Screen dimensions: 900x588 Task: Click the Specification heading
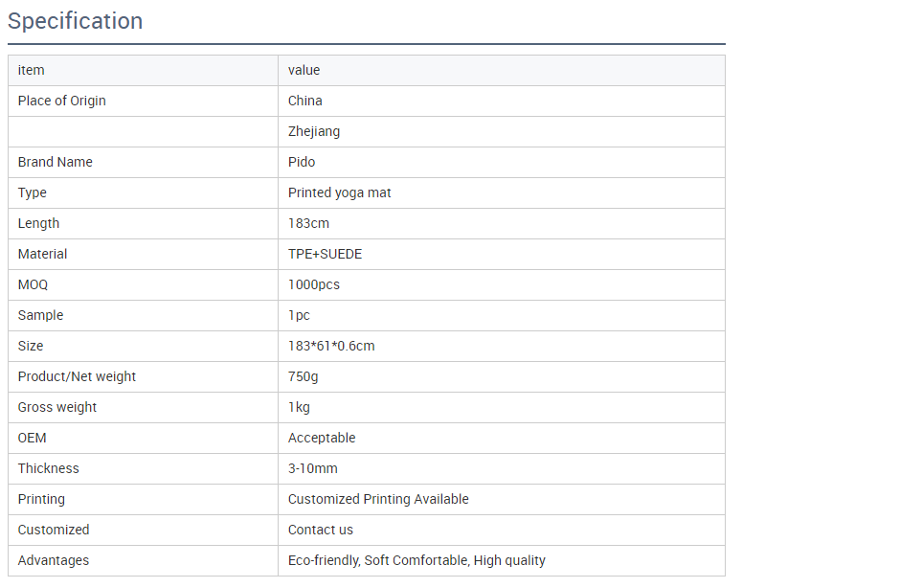[x=76, y=21]
